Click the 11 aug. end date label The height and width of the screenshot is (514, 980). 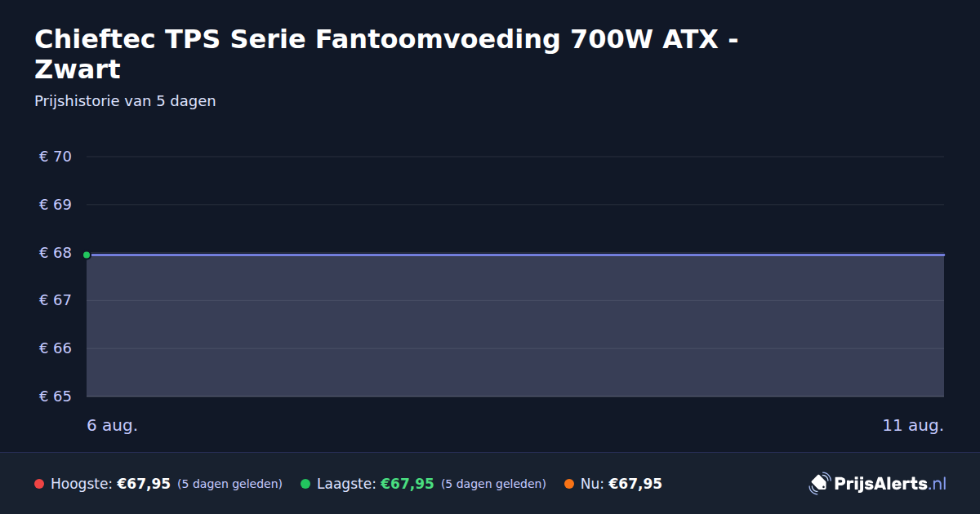[x=913, y=425]
